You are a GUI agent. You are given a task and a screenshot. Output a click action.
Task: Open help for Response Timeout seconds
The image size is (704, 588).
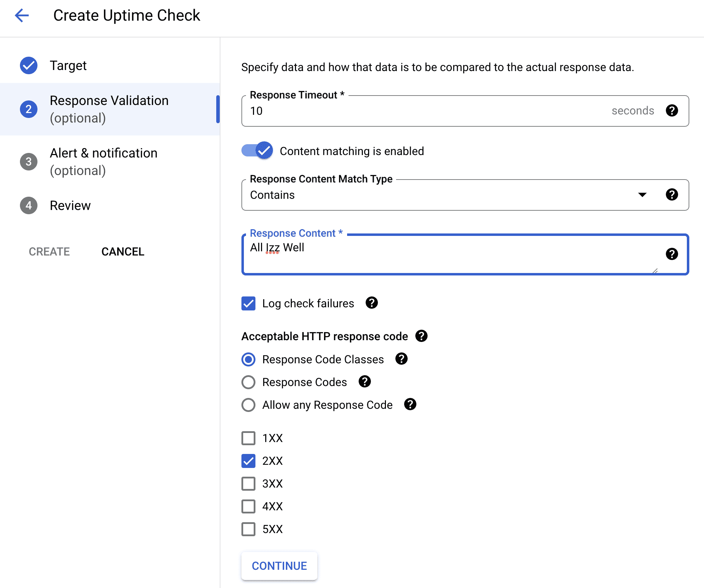pos(672,111)
